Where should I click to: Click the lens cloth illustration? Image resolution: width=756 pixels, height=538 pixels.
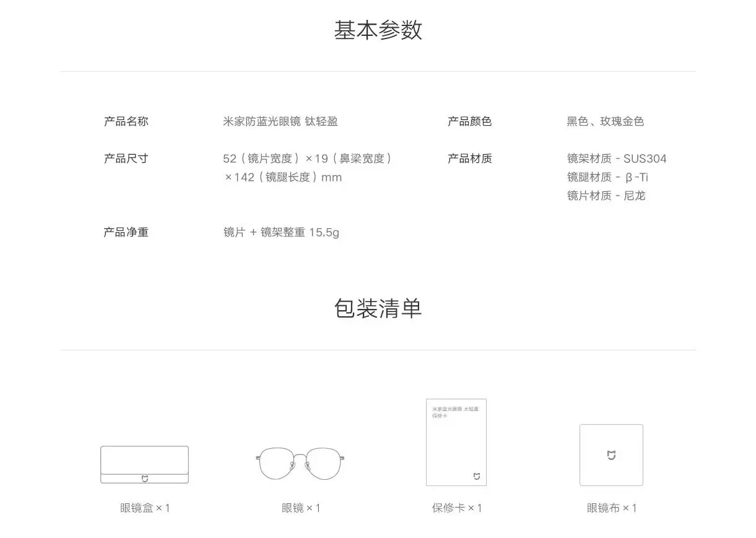click(611, 455)
